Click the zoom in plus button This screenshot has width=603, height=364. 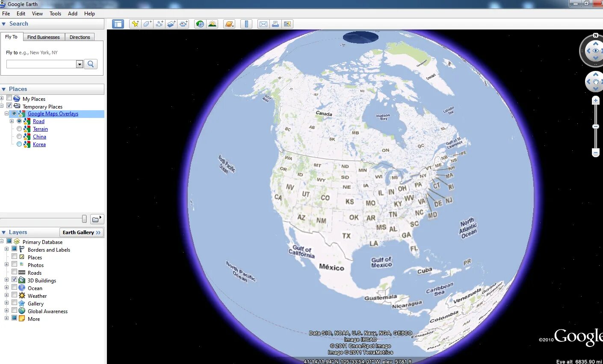pyautogui.click(x=596, y=100)
